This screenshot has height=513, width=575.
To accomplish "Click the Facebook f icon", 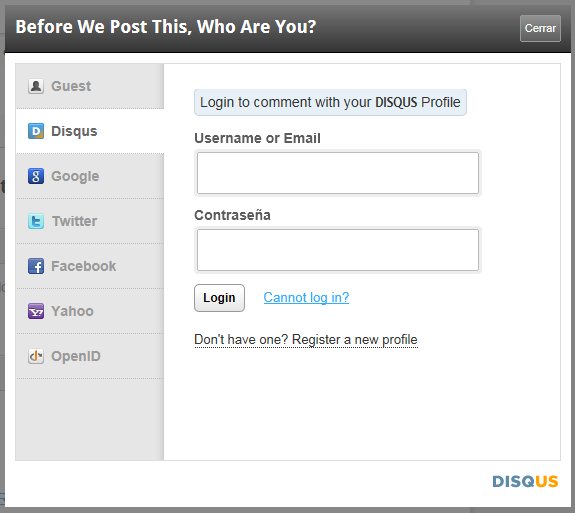I will click(36, 266).
